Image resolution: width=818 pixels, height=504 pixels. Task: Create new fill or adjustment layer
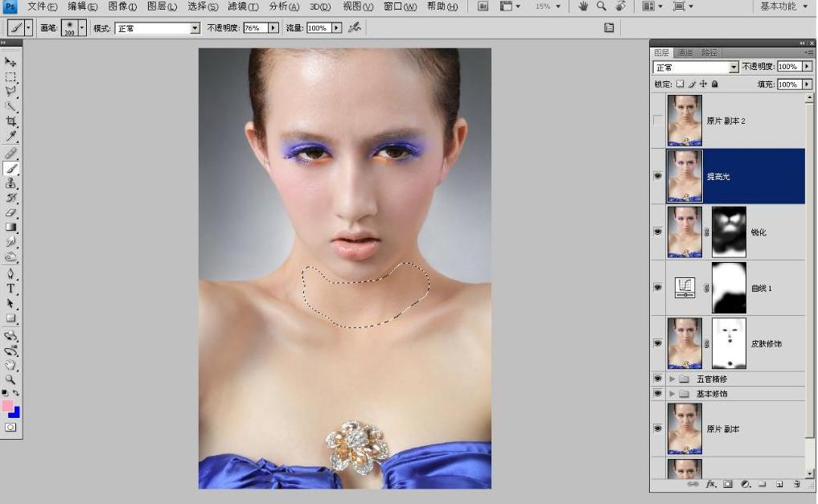click(746, 484)
